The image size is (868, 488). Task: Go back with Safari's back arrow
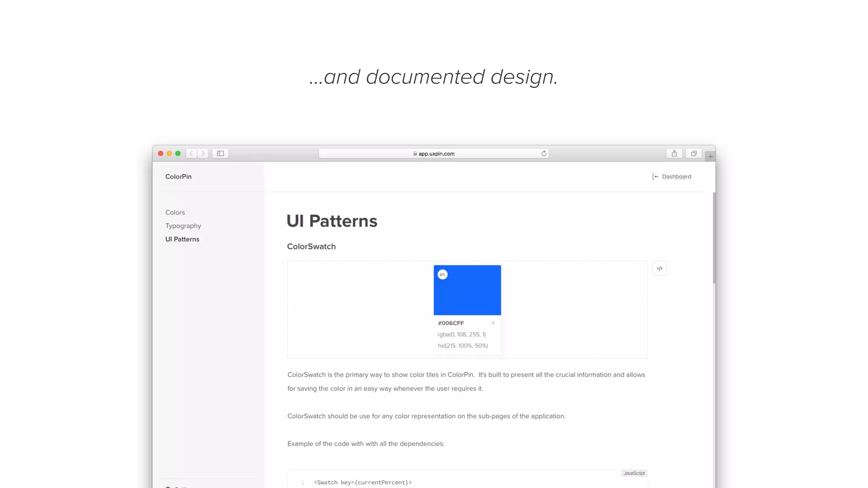[192, 153]
